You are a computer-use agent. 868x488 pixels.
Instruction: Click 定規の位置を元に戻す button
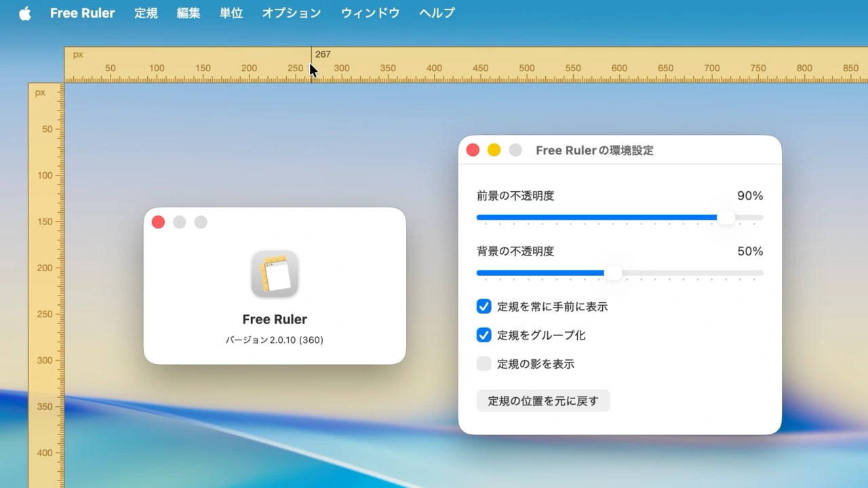(x=543, y=401)
